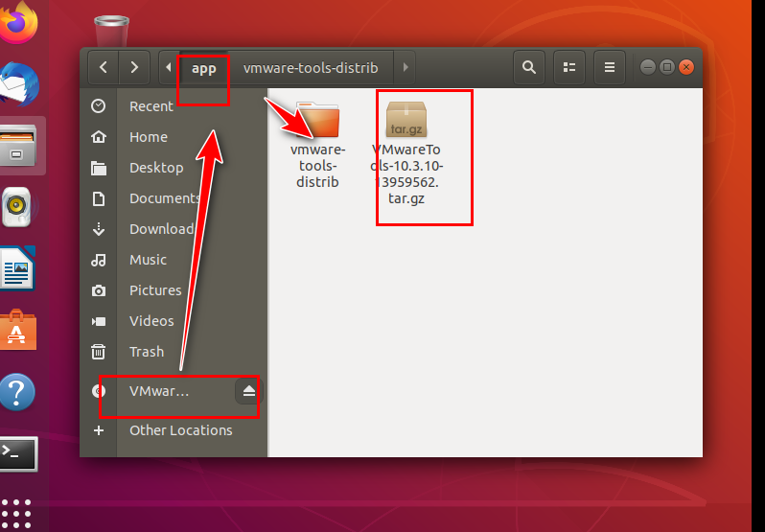This screenshot has width=765, height=532.
Task: Click the Pictures camera icon in sidebar
Action: (x=99, y=290)
